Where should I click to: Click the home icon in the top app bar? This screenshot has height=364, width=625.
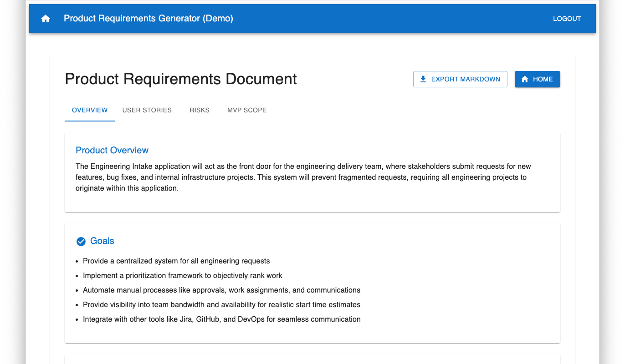coord(46,19)
